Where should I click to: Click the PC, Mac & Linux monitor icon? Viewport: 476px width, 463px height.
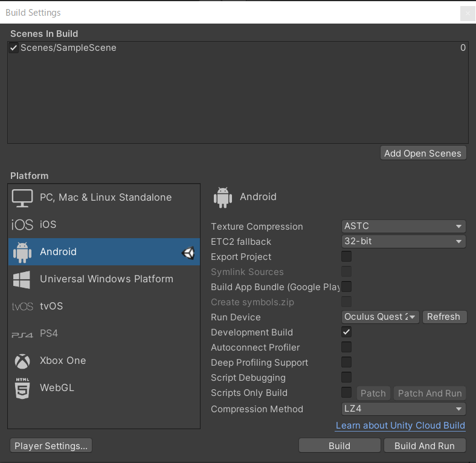click(22, 198)
